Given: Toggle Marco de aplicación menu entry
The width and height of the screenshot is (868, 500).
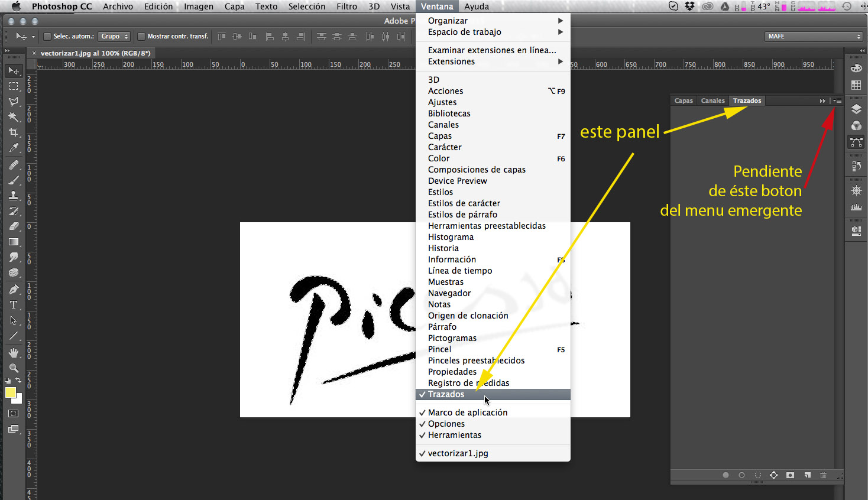Looking at the screenshot, I should tap(493, 413).
